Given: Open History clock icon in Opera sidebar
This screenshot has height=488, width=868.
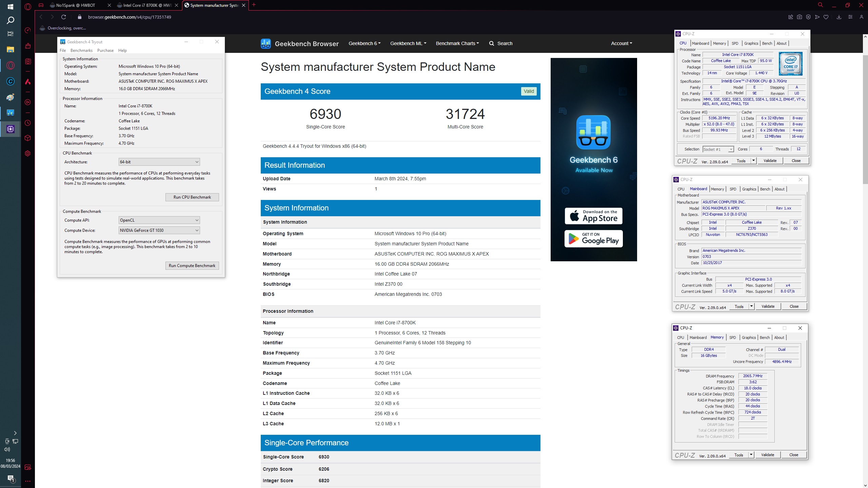Looking at the screenshot, I should click(x=28, y=123).
